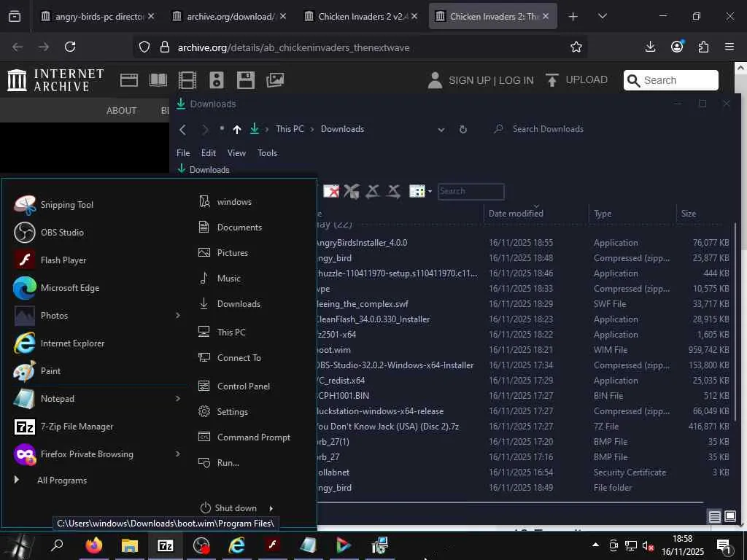Go up one folder level in Explorer
The width and height of the screenshot is (747, 560).
click(237, 129)
